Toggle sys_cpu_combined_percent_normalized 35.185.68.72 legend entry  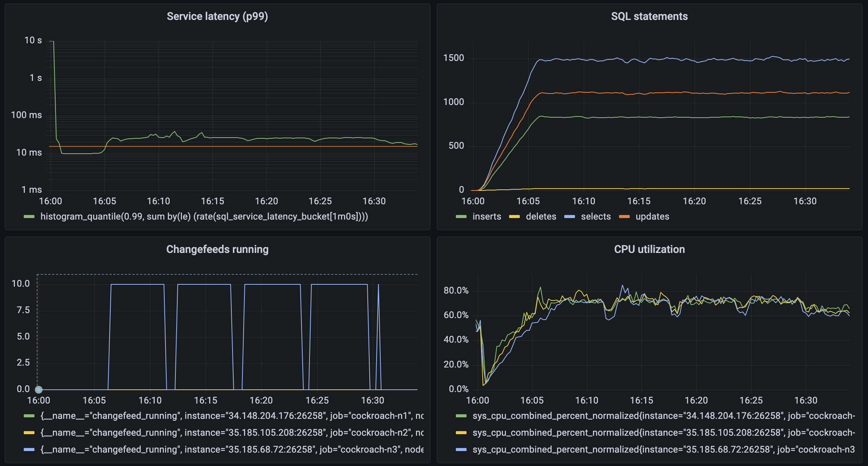(x=664, y=450)
